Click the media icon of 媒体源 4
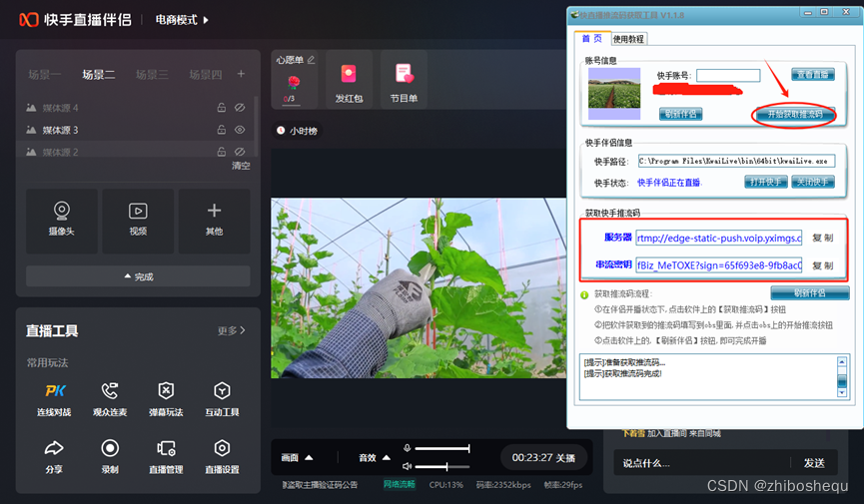 pos(31,108)
